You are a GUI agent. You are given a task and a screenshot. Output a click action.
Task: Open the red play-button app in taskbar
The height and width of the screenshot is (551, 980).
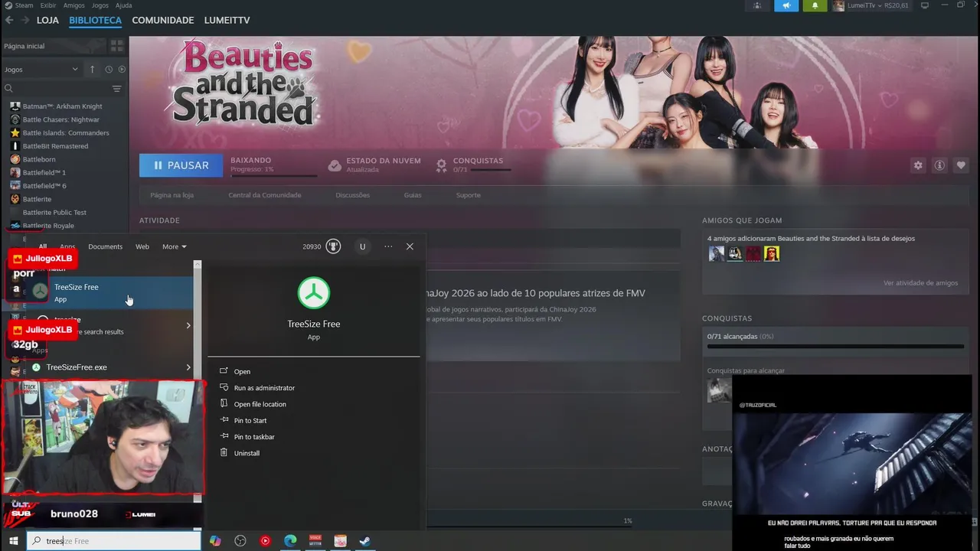tap(265, 541)
